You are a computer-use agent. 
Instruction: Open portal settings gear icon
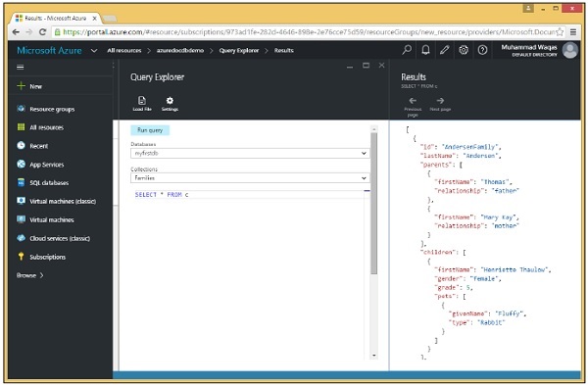pyautogui.click(x=464, y=50)
